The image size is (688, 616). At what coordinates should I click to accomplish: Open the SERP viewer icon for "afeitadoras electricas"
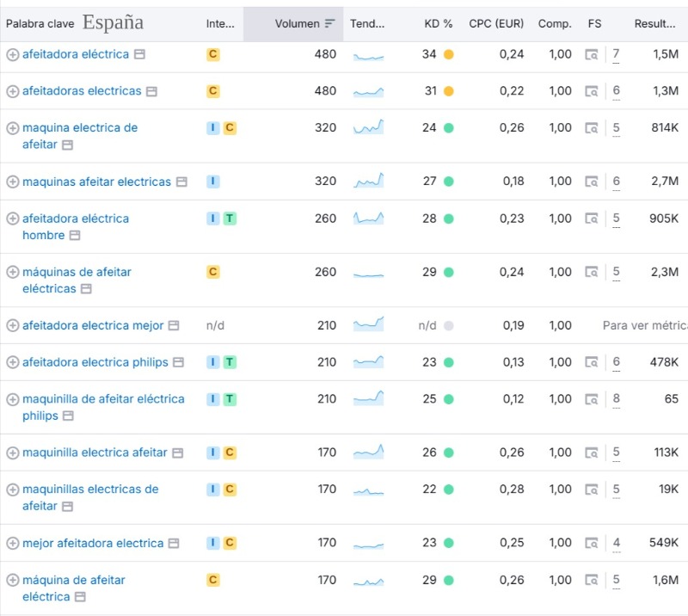point(592,90)
